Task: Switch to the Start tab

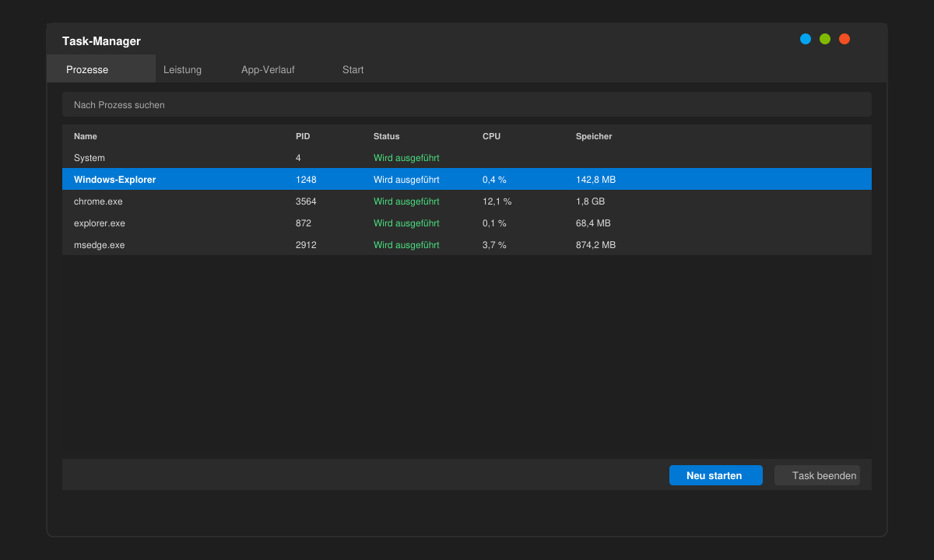Action: coord(353,69)
